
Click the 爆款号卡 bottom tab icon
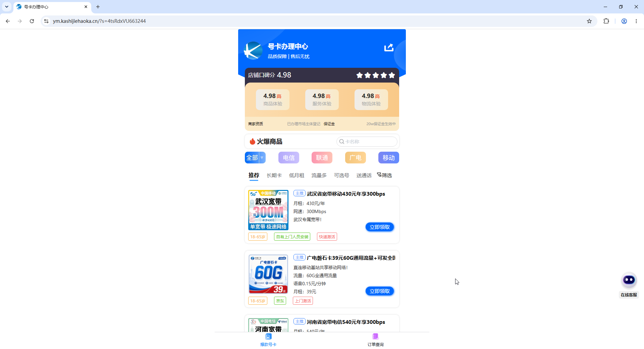(268, 337)
